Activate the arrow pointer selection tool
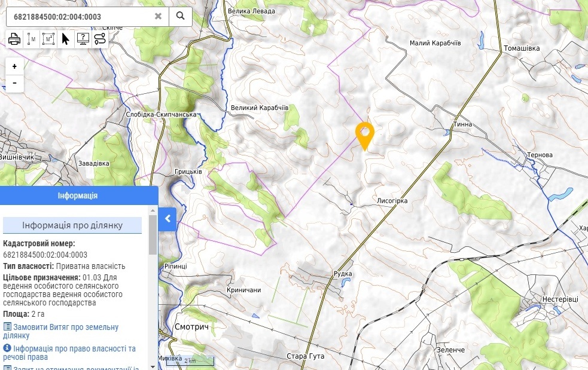588x370 pixels. (x=66, y=39)
